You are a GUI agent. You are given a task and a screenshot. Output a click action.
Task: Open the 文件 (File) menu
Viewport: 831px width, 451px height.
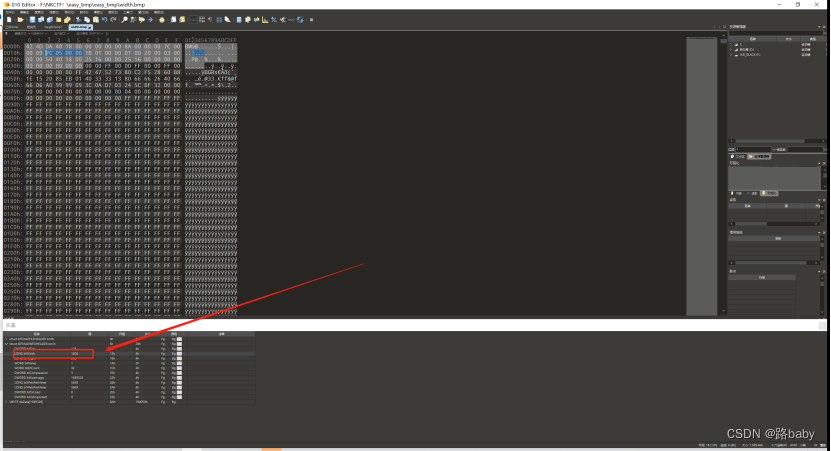(x=10, y=12)
